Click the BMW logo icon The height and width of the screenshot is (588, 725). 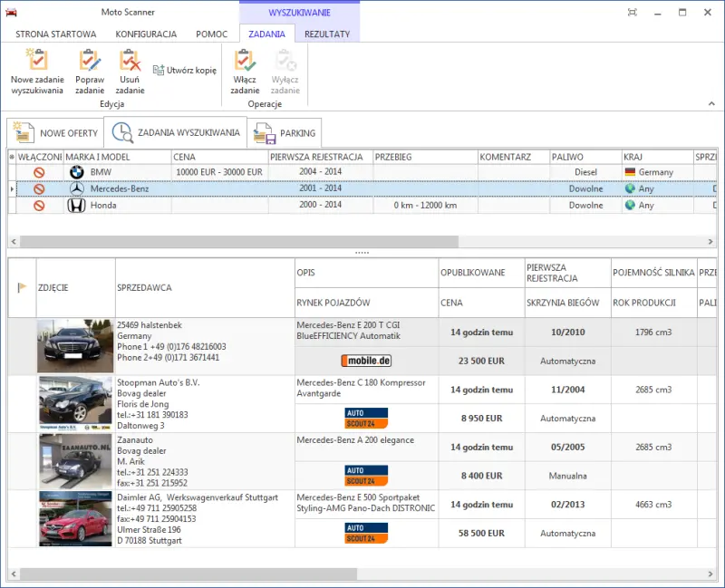(77, 172)
